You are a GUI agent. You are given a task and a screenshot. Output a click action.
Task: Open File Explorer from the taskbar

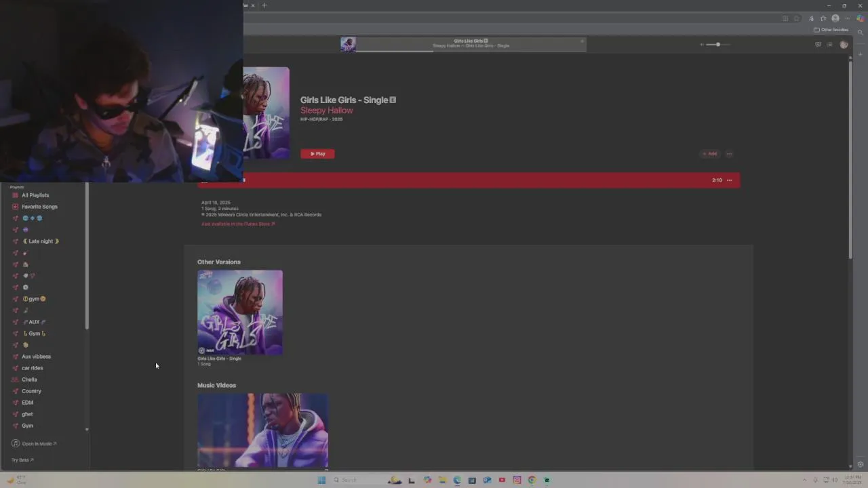point(442,480)
